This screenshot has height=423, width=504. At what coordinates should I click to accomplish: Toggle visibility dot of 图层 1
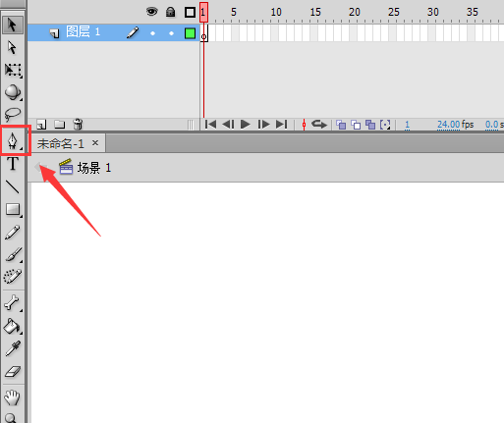pyautogui.click(x=152, y=33)
